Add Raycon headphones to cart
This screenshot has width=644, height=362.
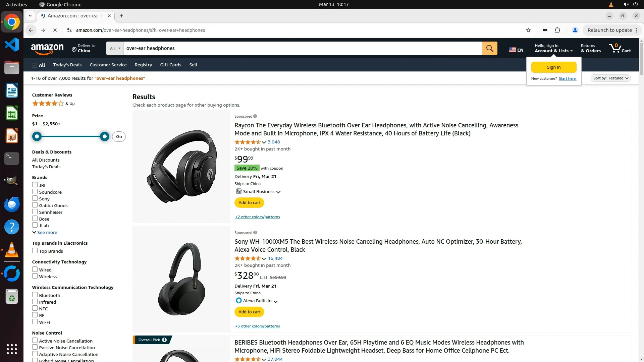[x=249, y=202]
